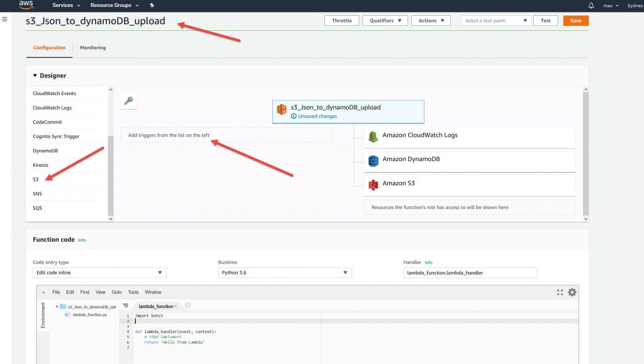The width and height of the screenshot is (644, 364).
Task: Toggle fullscreen for the code editor
Action: click(x=560, y=292)
